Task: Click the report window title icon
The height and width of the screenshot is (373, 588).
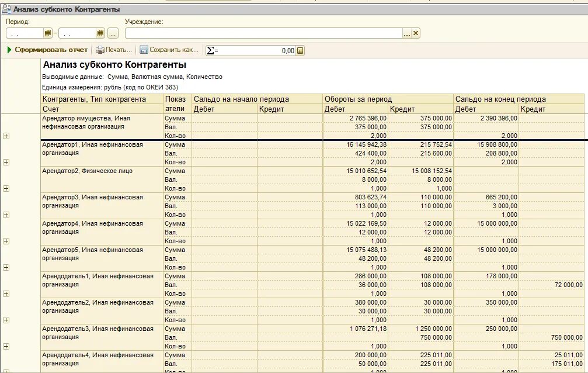Action: (x=6, y=9)
